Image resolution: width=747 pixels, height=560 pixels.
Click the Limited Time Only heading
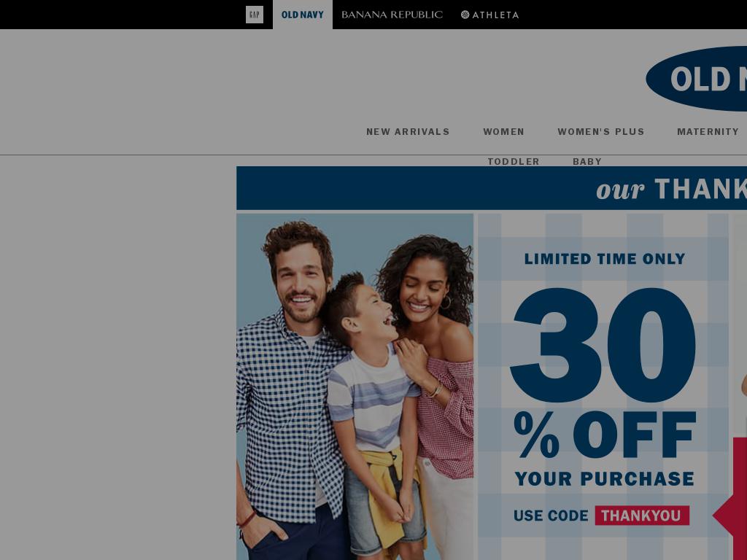pyautogui.click(x=605, y=259)
